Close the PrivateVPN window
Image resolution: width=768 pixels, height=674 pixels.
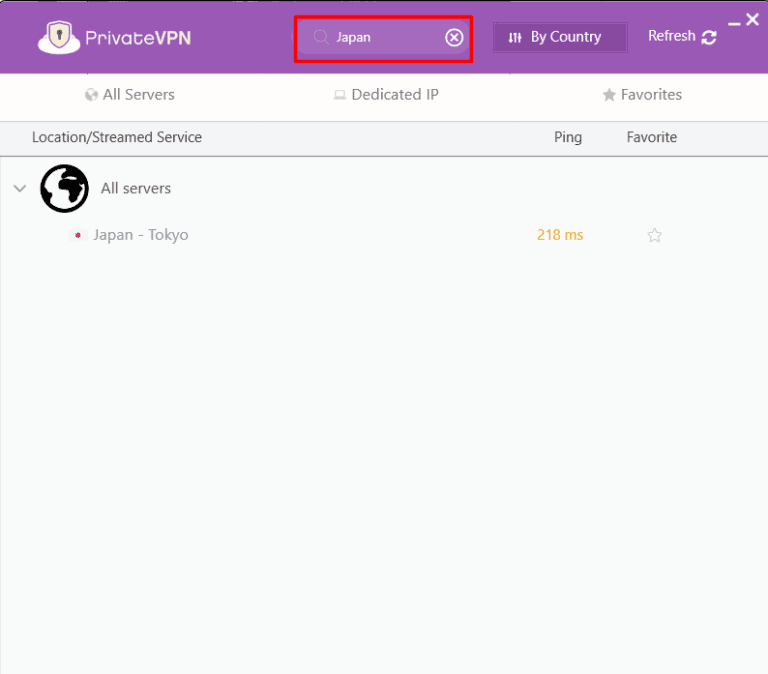752,20
